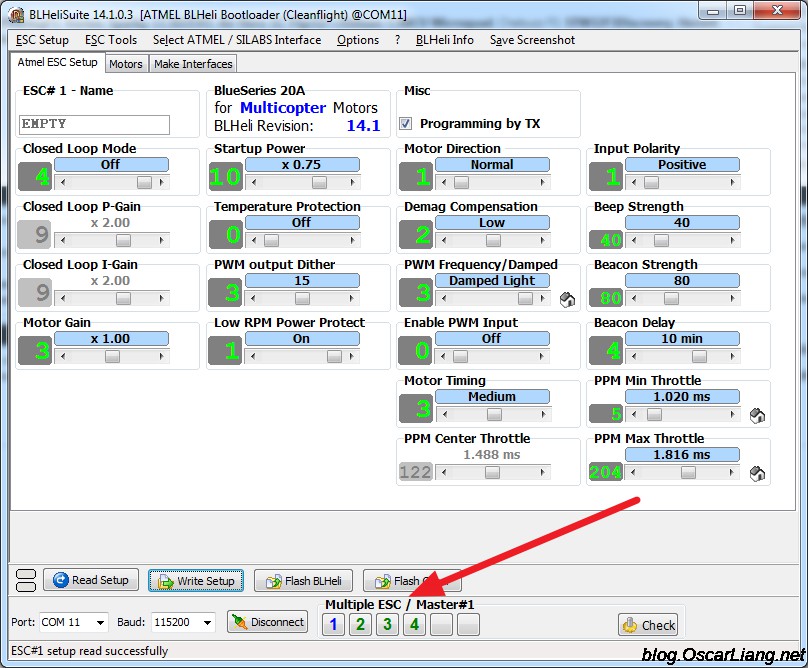Screen dimensions: 808x668
Task: Click Demag Compensation slider thumb
Action: [x=493, y=240]
